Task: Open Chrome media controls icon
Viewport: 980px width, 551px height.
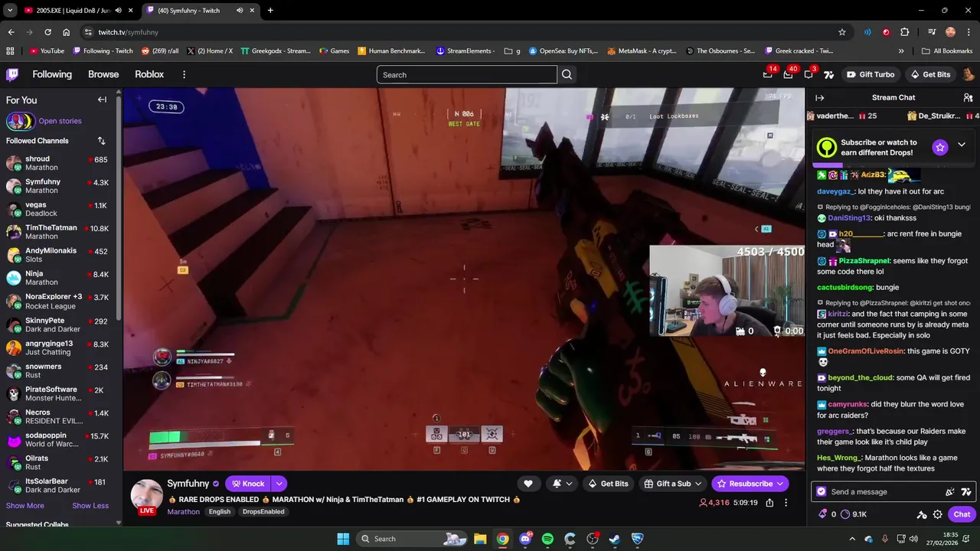Action: coord(932,32)
